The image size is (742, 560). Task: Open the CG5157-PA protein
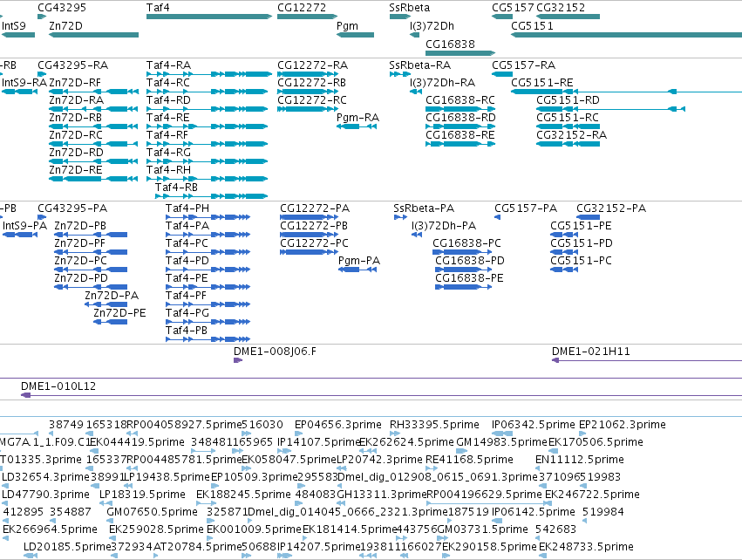pos(526,208)
